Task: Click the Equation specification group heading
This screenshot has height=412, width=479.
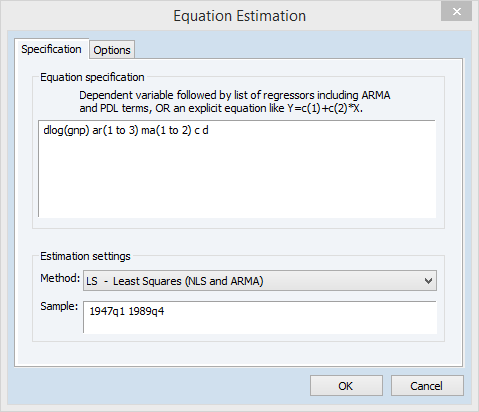Action: coord(92,77)
